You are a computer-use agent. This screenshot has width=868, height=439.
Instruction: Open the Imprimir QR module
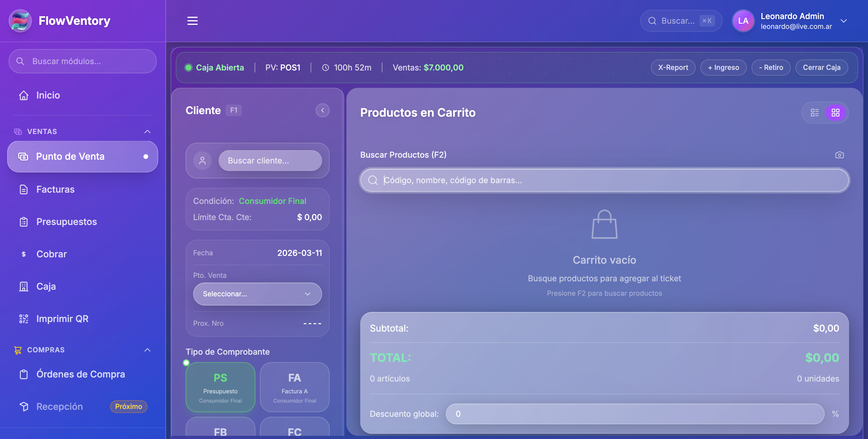62,319
